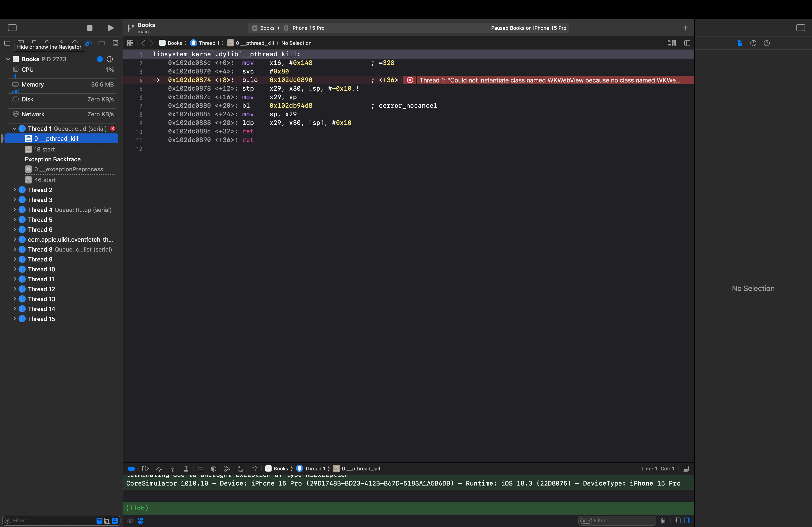Viewport: 812px width, 527px height.
Task: Open Debug Memory Graph
Action: tap(227, 469)
